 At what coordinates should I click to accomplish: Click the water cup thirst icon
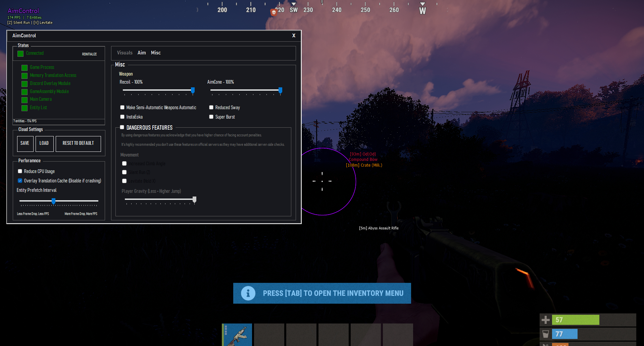point(546,334)
